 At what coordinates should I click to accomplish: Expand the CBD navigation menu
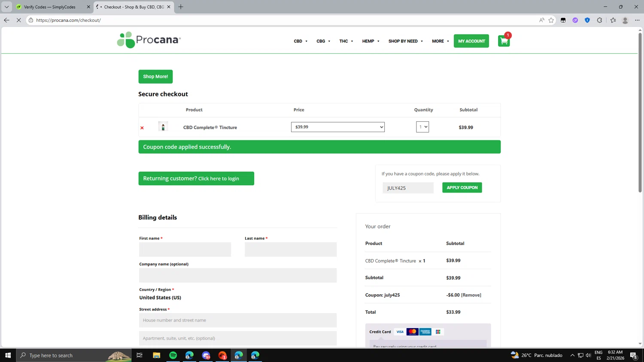click(301, 41)
